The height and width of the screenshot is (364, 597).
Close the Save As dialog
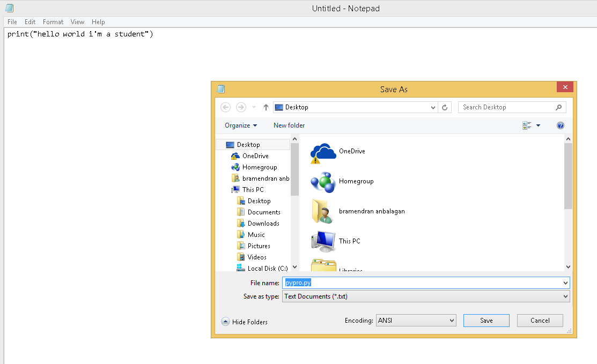click(x=565, y=87)
